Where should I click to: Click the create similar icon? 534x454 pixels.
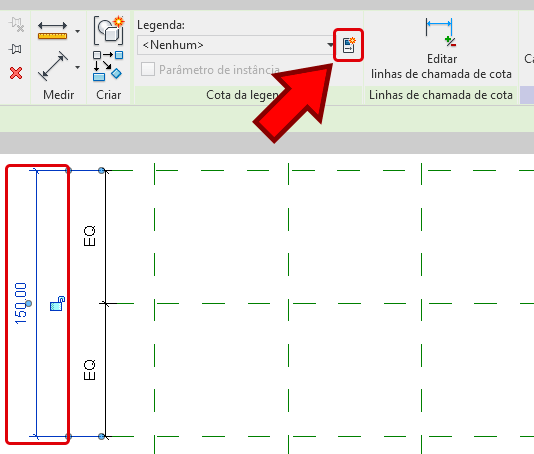pyautogui.click(x=108, y=67)
